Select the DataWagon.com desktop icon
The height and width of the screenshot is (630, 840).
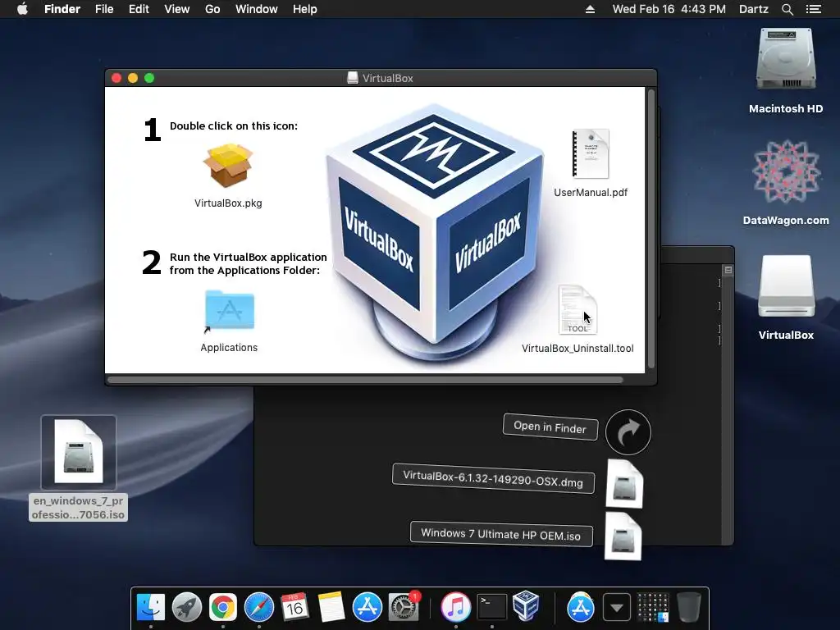click(786, 172)
